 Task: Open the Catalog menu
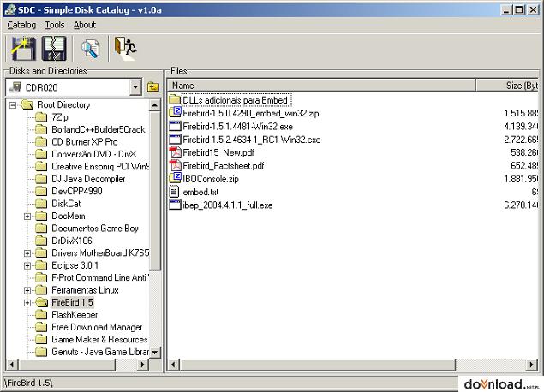coord(21,25)
